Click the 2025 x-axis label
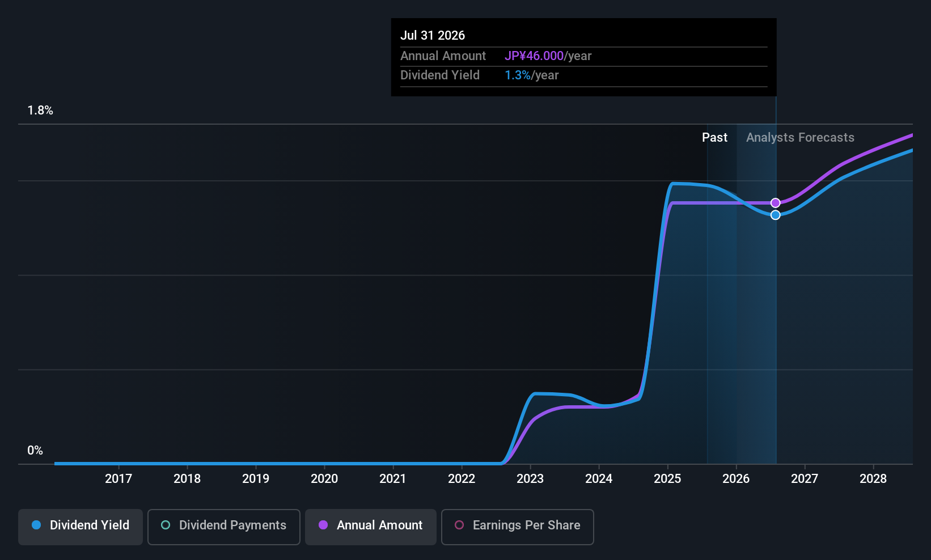The image size is (931, 560). click(x=667, y=479)
